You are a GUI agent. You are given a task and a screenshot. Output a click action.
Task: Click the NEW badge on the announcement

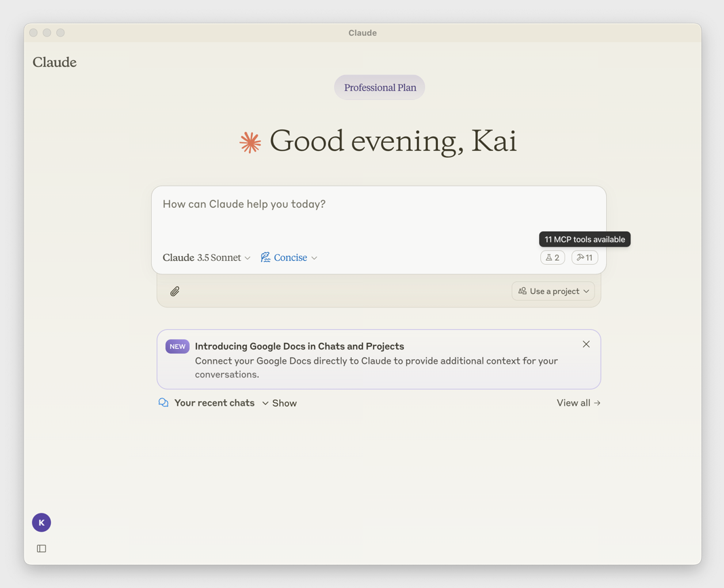tap(178, 346)
